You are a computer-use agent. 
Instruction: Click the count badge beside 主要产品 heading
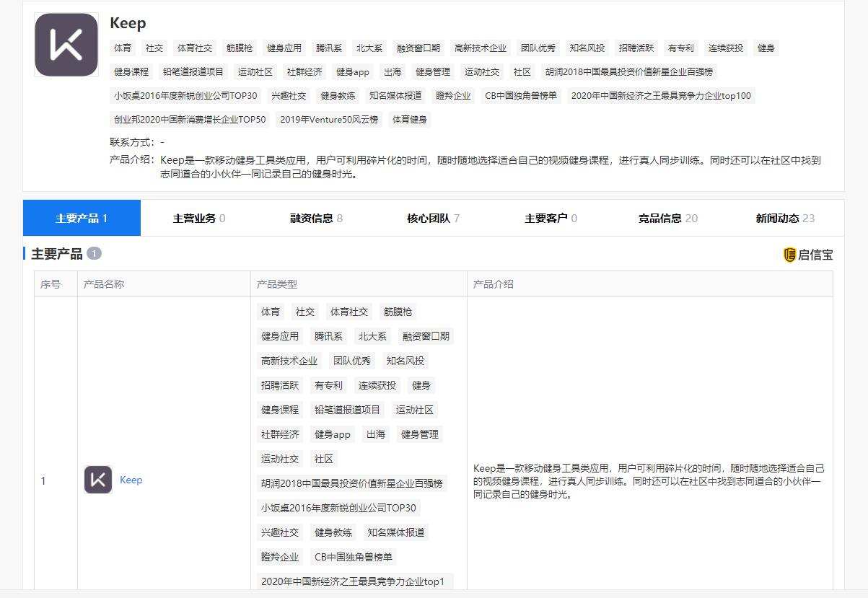pyautogui.click(x=94, y=254)
